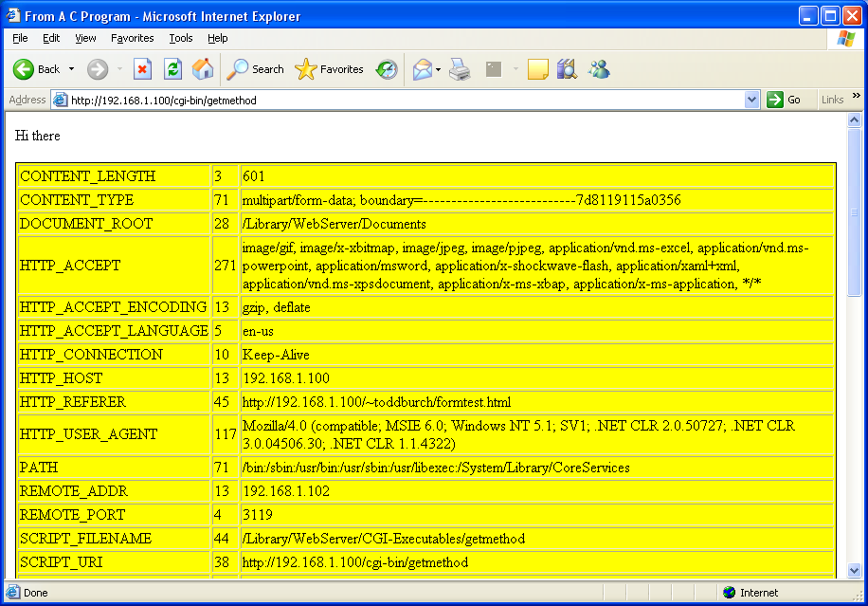The image size is (868, 606).
Task: Open the Favorites menu
Action: click(x=133, y=38)
